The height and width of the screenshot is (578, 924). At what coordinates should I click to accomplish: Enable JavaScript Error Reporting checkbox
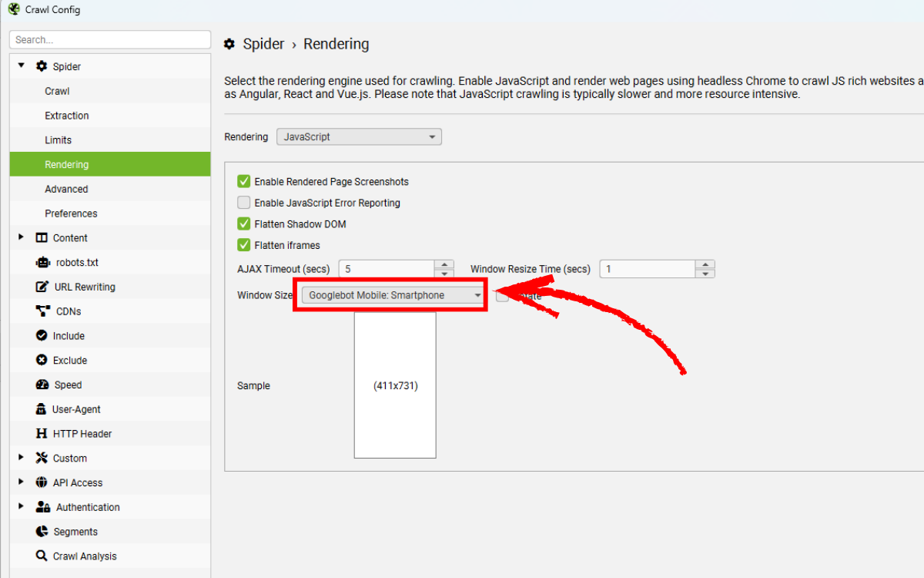tap(244, 203)
